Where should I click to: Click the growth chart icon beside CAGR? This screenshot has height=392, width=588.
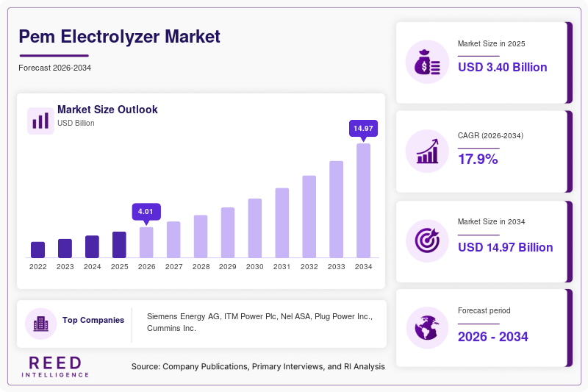427,152
